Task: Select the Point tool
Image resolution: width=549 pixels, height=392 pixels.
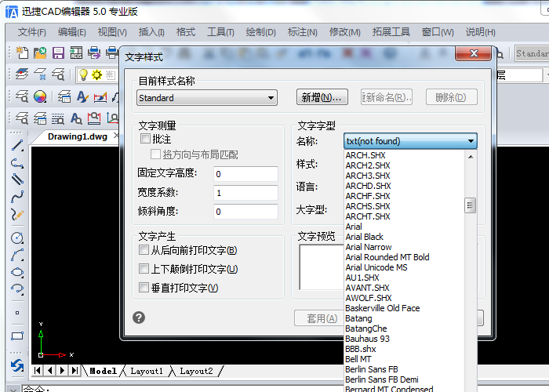Action: point(17,313)
